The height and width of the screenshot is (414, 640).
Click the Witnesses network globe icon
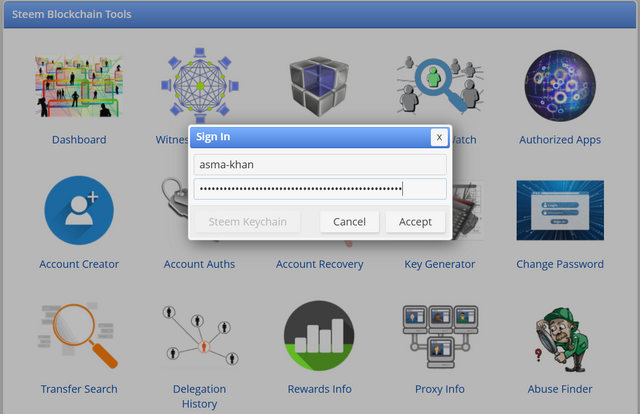(x=200, y=86)
